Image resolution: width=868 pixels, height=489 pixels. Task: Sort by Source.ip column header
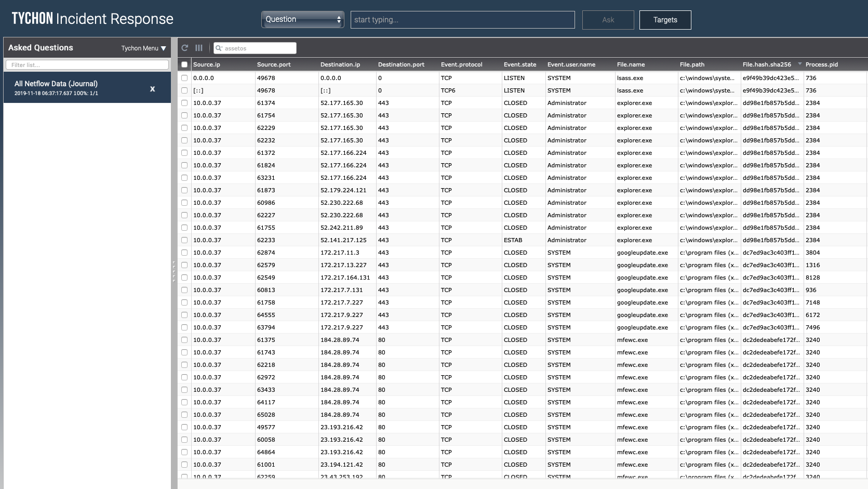(x=207, y=64)
